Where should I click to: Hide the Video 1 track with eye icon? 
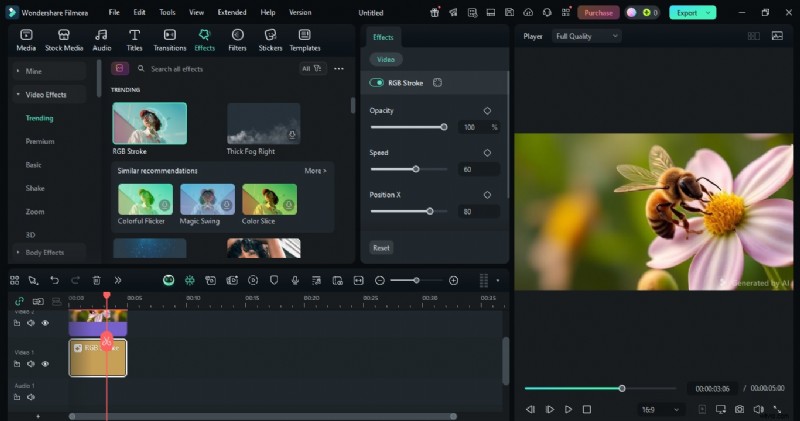[45, 364]
